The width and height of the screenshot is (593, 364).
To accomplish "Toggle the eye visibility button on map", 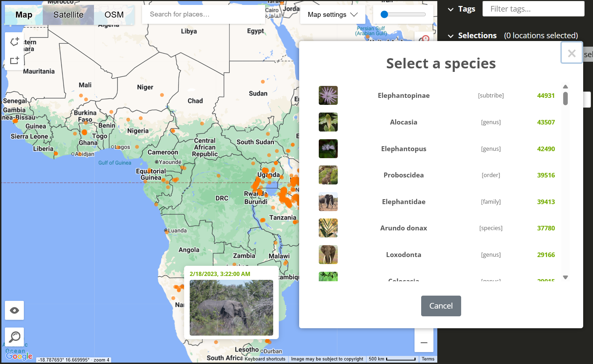I will pyautogui.click(x=14, y=310).
